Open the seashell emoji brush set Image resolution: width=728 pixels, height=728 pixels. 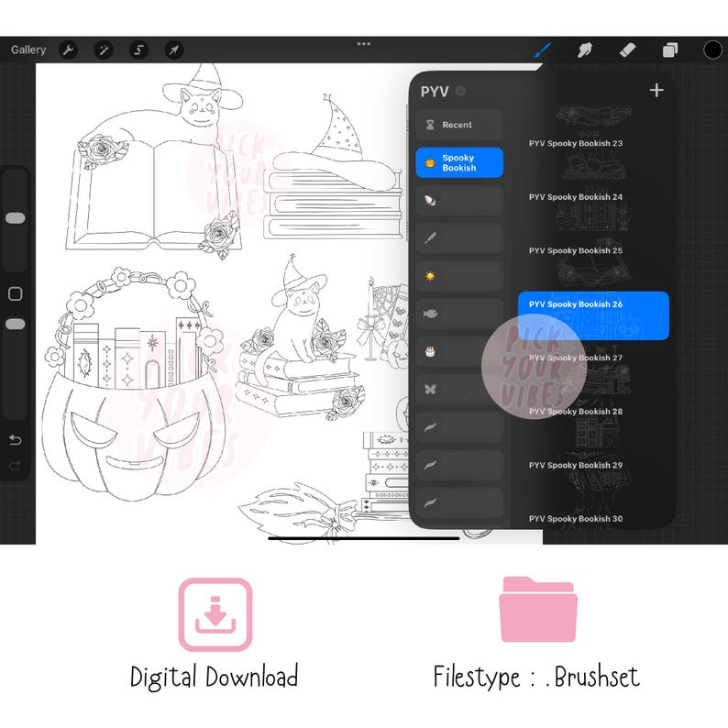point(459,201)
